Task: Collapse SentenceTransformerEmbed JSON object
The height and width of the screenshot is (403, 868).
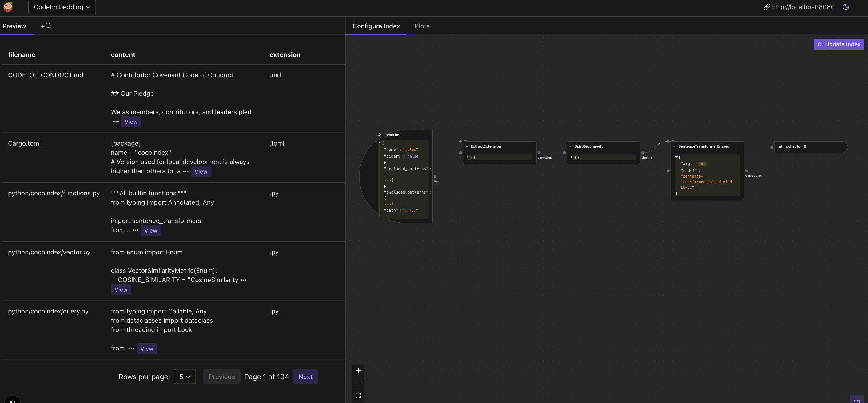Action: 676,157
